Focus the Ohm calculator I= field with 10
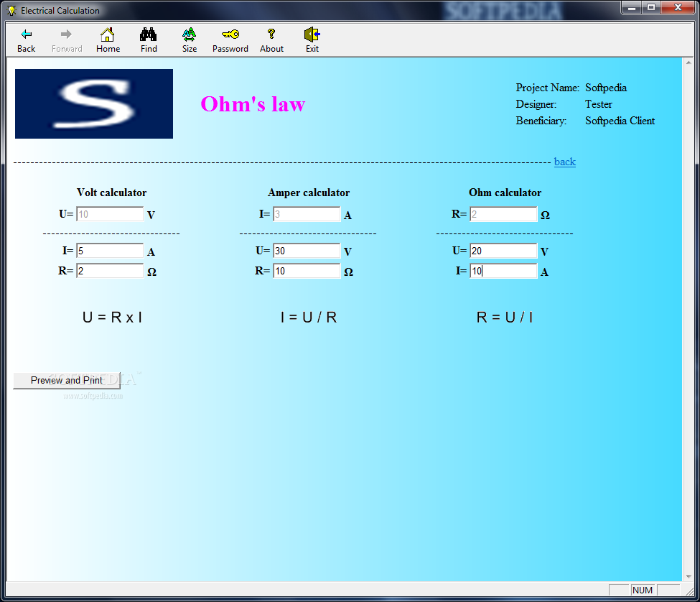 pyautogui.click(x=503, y=271)
